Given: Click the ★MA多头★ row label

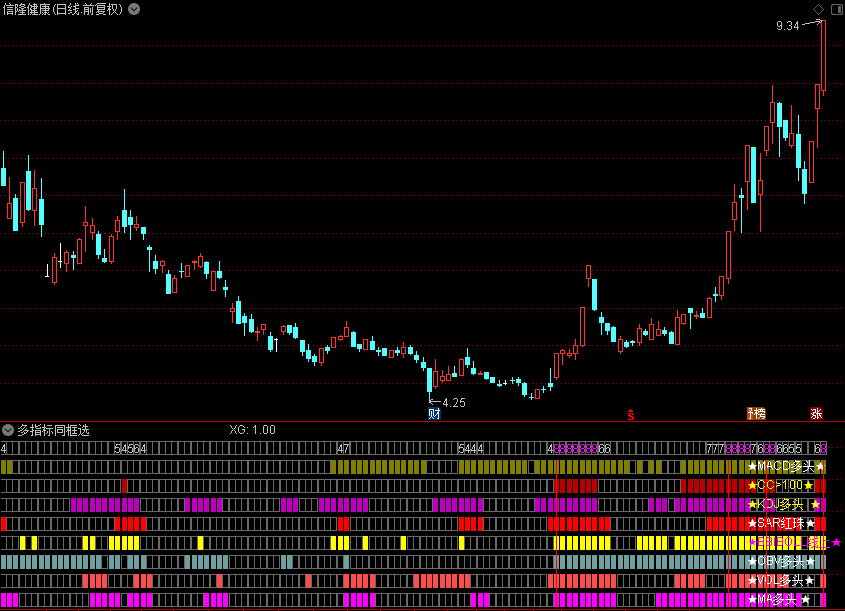Looking at the screenshot, I should [779, 600].
